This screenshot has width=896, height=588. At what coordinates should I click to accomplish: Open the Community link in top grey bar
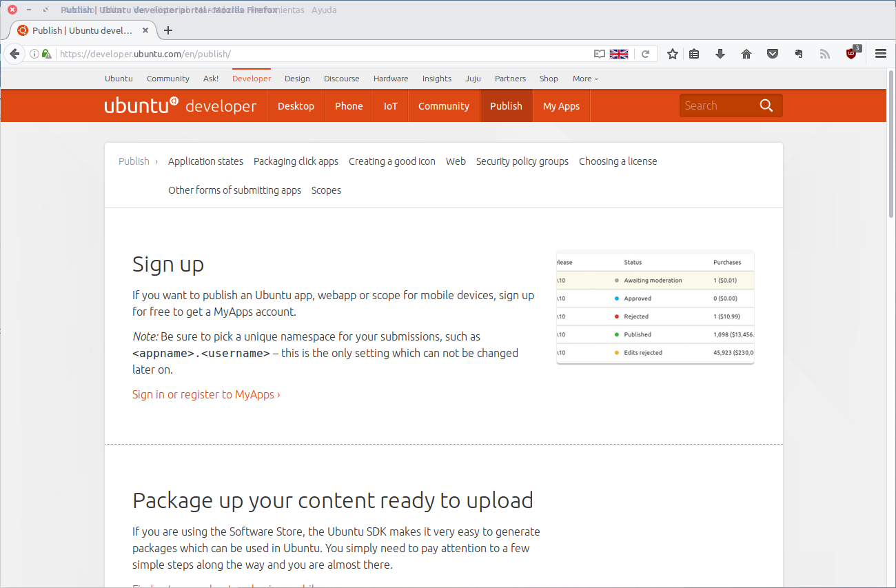(168, 79)
